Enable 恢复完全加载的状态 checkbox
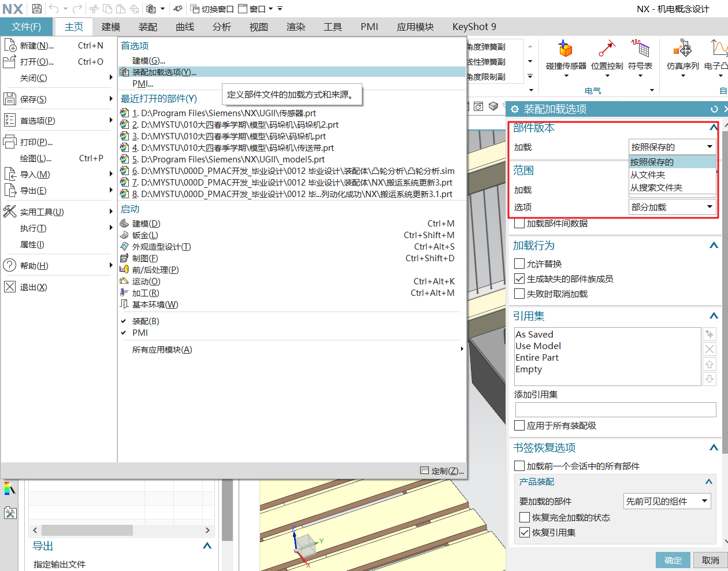Image resolution: width=728 pixels, height=571 pixels. [x=525, y=517]
